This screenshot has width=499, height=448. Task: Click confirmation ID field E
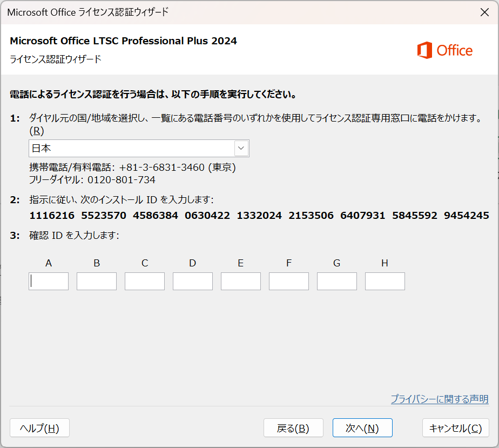pos(241,281)
